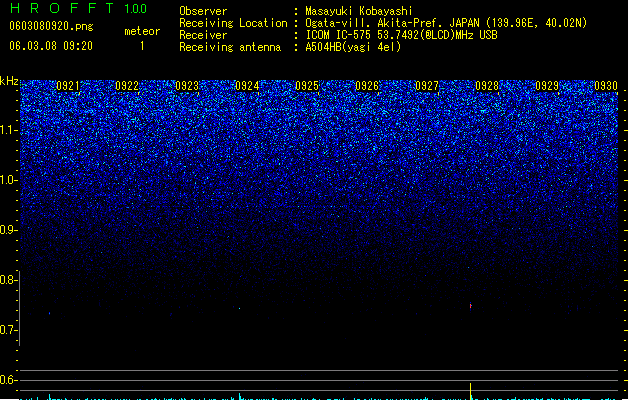629x400 pixels.
Task: Click the yellow spike in amplitude graph
Action: point(471,391)
